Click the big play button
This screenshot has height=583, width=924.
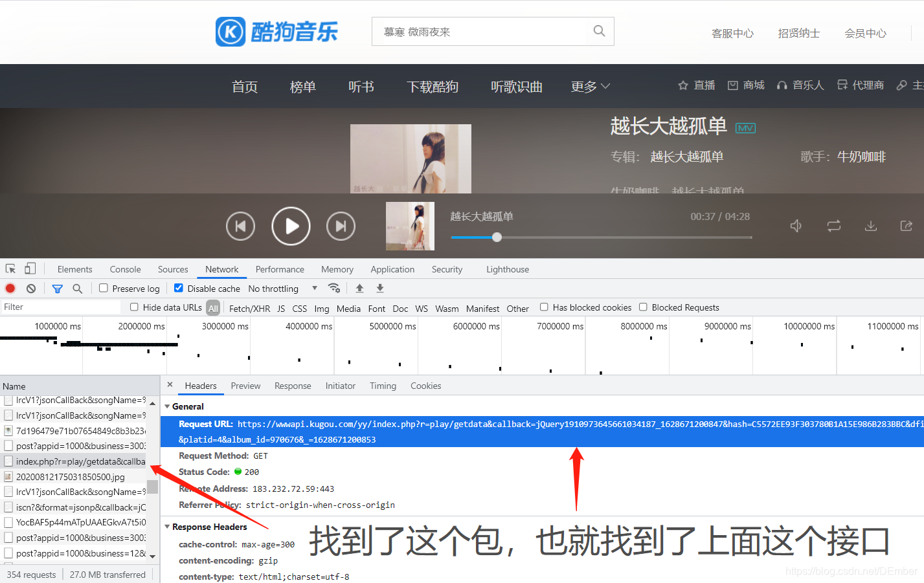pyautogui.click(x=291, y=226)
